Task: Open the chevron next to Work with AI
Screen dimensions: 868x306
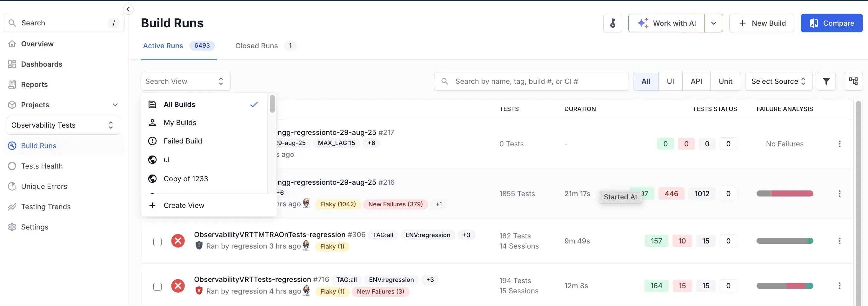Action: [714, 23]
